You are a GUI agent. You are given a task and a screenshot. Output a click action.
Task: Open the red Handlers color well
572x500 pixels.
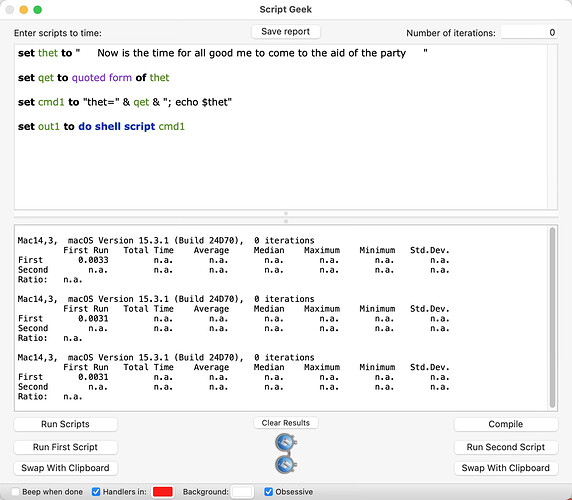(163, 492)
